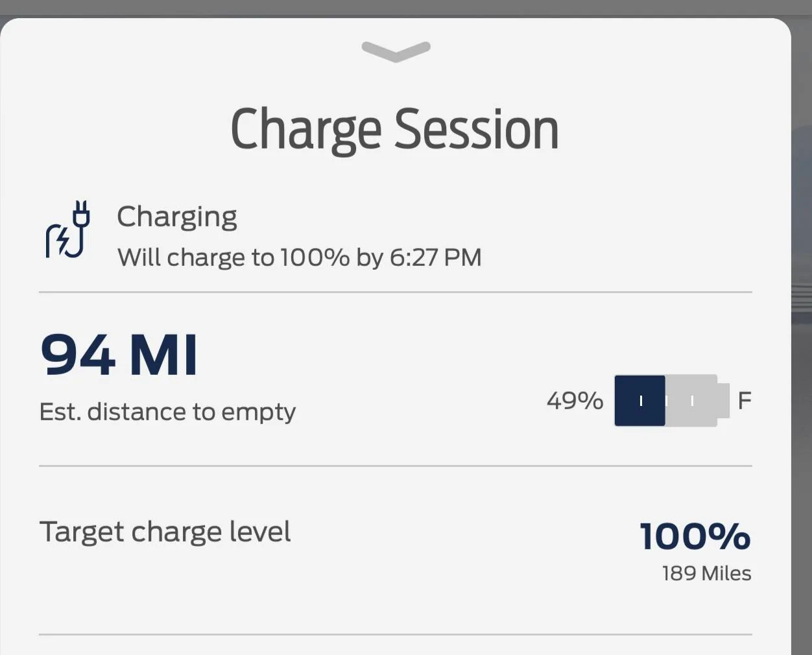The image size is (812, 655).
Task: Collapse the sheet using the chevron handle
Action: pos(396,51)
